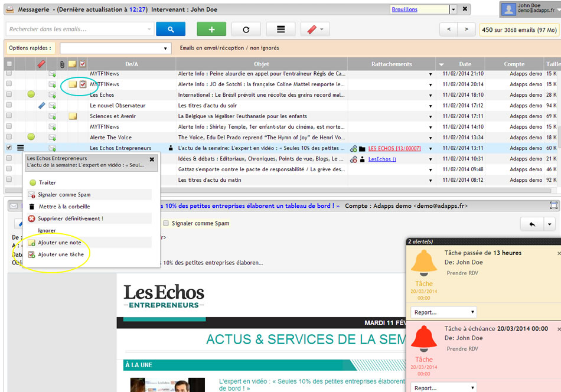
Task: Choose Ignorer in the context menu
Action: pos(47,230)
